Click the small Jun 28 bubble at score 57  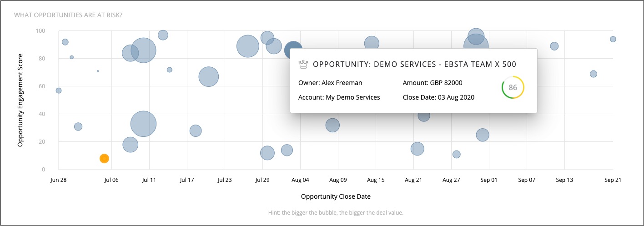59,90
